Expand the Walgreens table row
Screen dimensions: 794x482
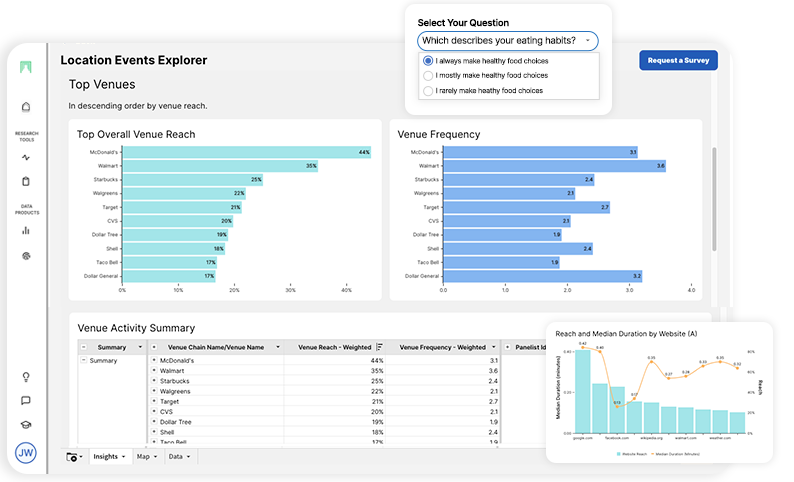(x=154, y=391)
